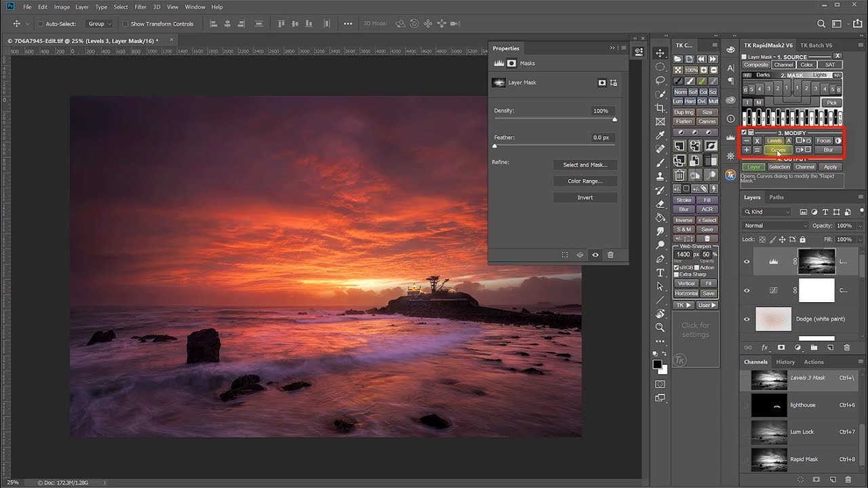This screenshot has width=868, height=488.
Task: Hide the Curves adjustment layer eye
Action: coord(747,290)
